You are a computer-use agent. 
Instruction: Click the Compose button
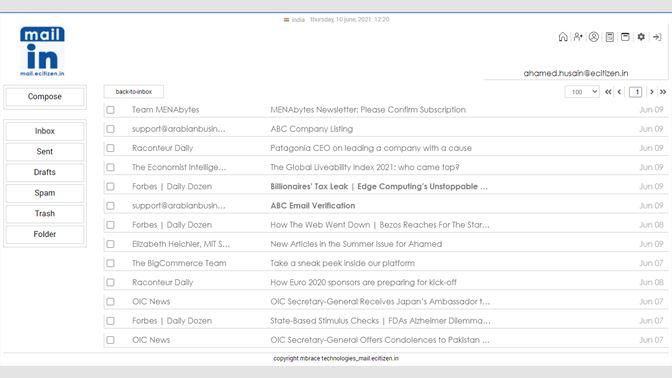point(45,97)
